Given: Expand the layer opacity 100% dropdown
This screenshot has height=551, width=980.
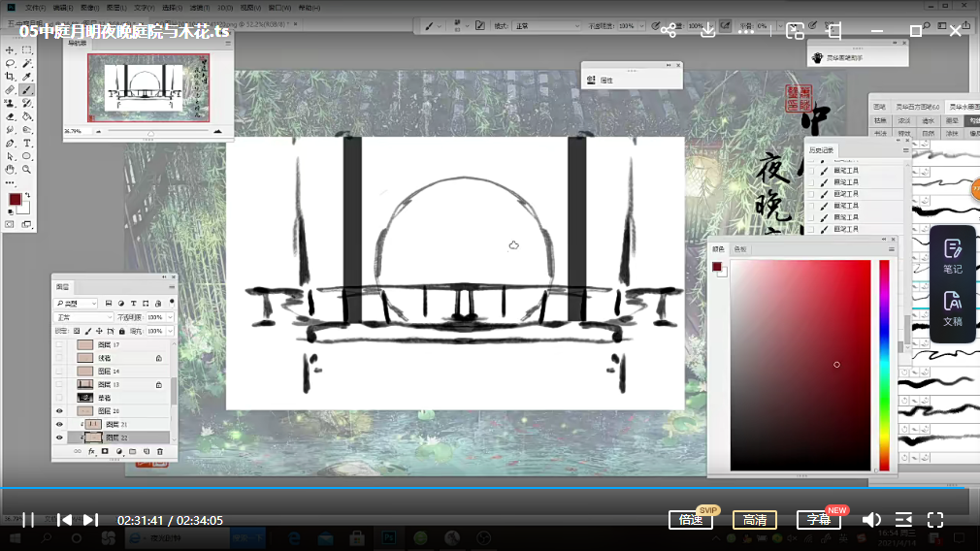Looking at the screenshot, I should (171, 317).
